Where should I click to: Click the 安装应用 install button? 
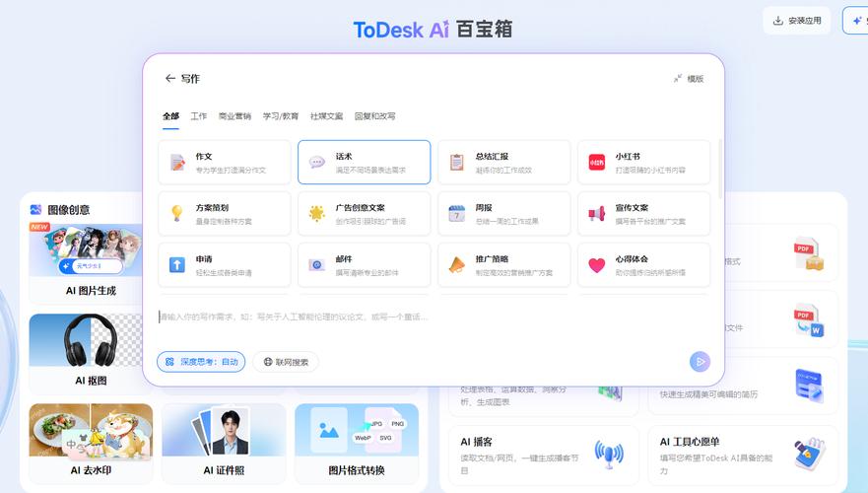coord(797,21)
